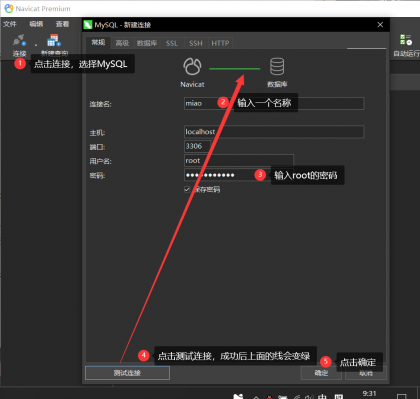The width and height of the screenshot is (420, 399).
Task: Click the 用户名 label text
Action: 100,161
